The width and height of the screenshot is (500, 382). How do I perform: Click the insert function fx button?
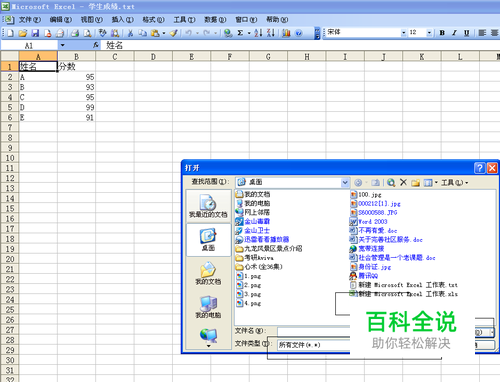pyautogui.click(x=96, y=45)
